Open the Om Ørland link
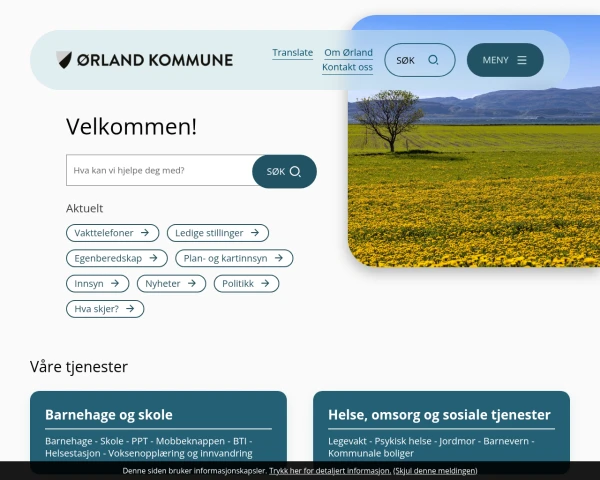 348,52
